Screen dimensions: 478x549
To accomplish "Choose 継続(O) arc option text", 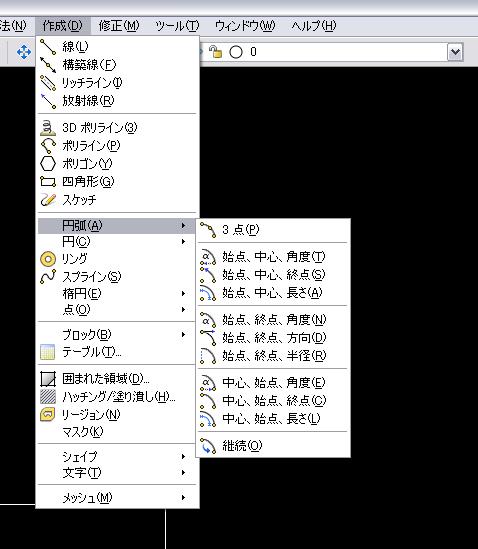I will pyautogui.click(x=242, y=446).
